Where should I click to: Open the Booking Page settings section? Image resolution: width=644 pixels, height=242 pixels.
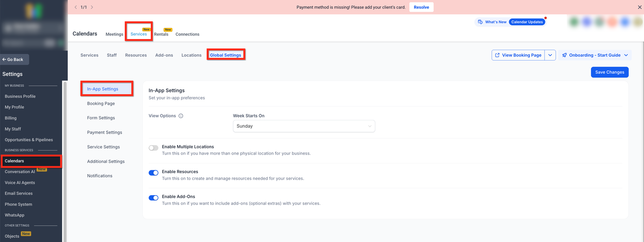[101, 103]
